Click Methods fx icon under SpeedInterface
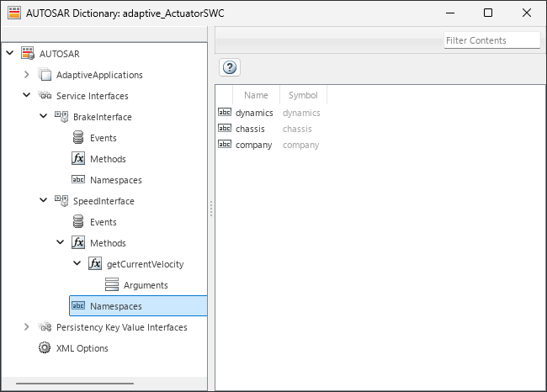The width and height of the screenshot is (547, 392). pos(78,242)
